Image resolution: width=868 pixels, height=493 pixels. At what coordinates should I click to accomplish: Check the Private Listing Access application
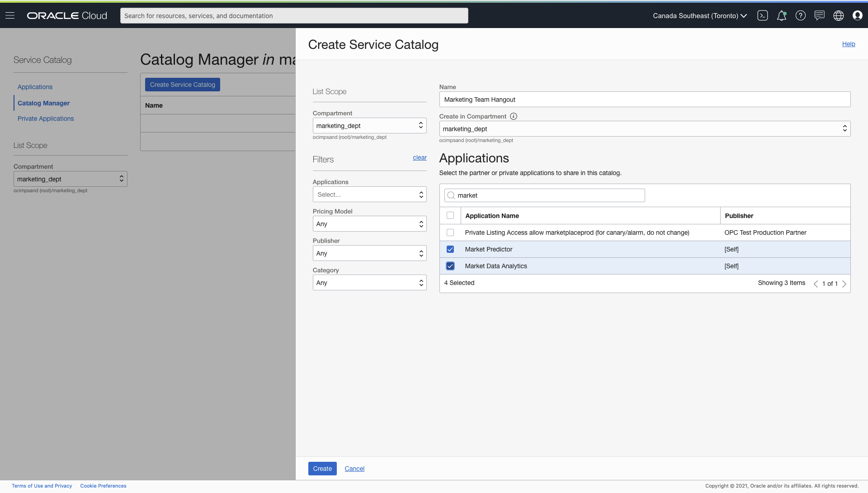[450, 232]
